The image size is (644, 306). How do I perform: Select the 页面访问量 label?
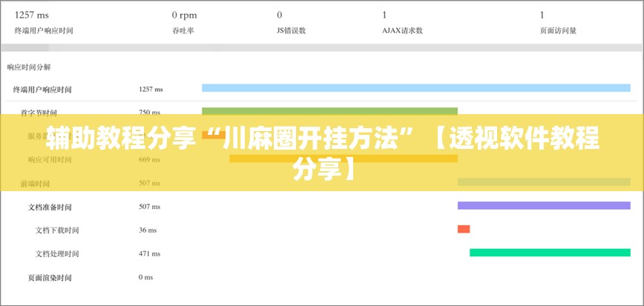pyautogui.click(x=558, y=31)
